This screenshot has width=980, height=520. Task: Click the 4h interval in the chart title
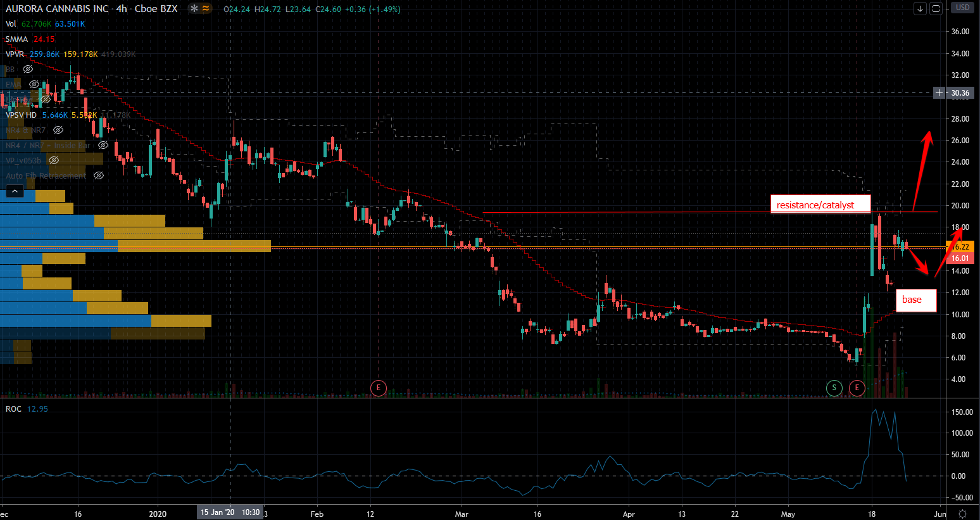[122, 9]
